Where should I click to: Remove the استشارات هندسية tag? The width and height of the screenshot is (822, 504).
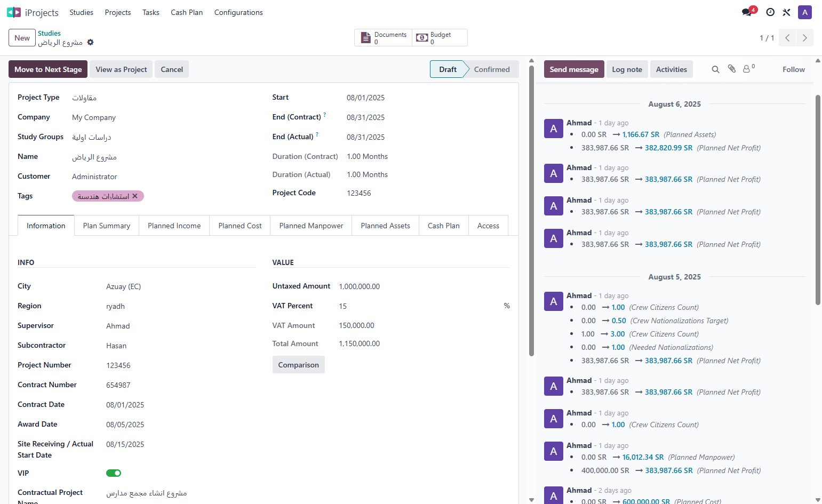coord(135,196)
